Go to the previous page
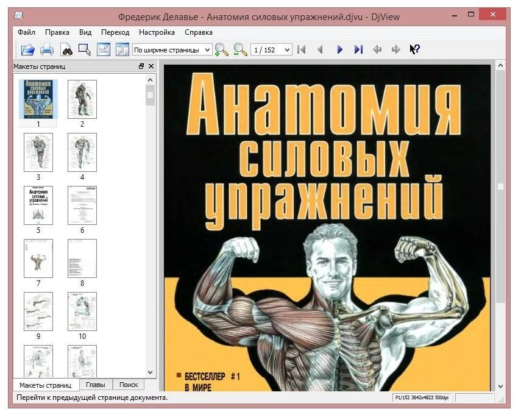 [x=321, y=50]
